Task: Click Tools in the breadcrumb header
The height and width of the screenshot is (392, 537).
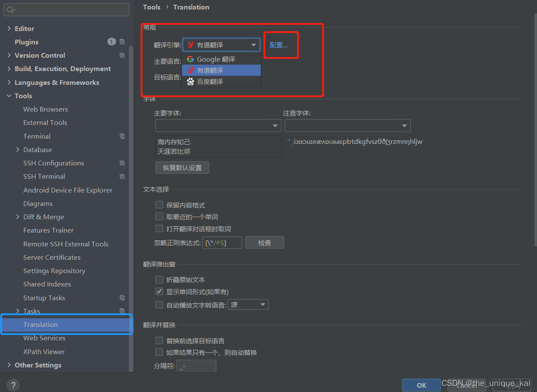Action: coord(152,7)
